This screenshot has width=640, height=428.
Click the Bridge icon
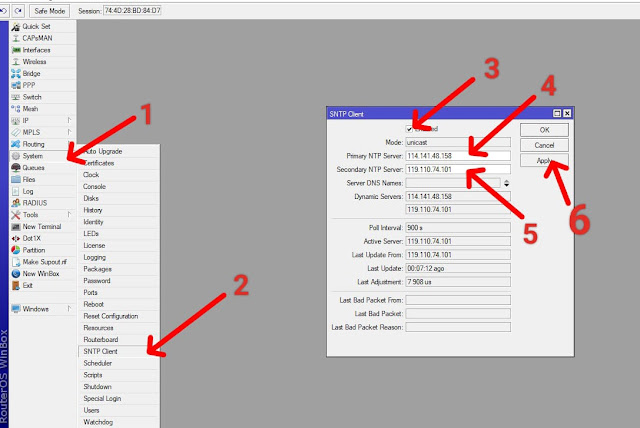click(16, 74)
